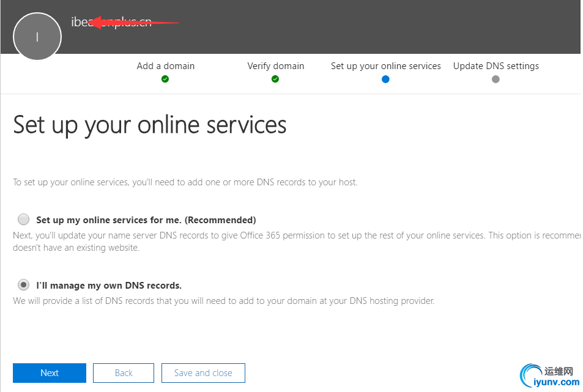Open the 'Add a domain' step
Image resolution: width=583 pixels, height=392 pixels.
point(165,66)
